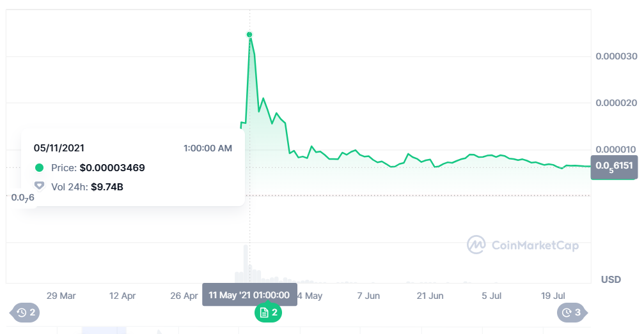Click the green price dot in tooltip
The image size is (644, 334).
pos(40,168)
